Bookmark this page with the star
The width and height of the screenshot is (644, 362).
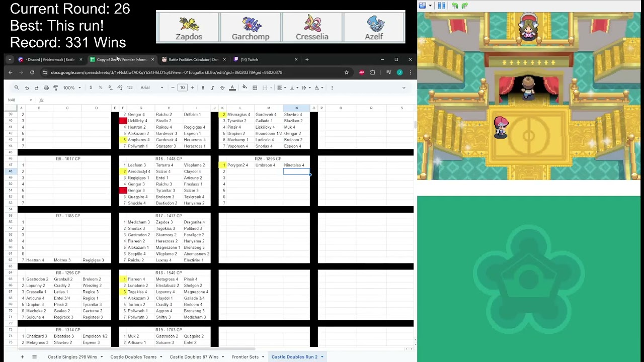pos(346,72)
